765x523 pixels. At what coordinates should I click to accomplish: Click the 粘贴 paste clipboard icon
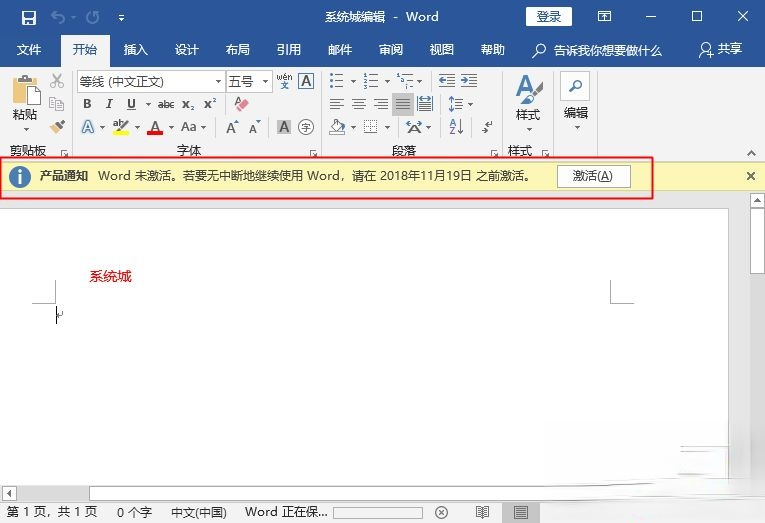point(25,90)
